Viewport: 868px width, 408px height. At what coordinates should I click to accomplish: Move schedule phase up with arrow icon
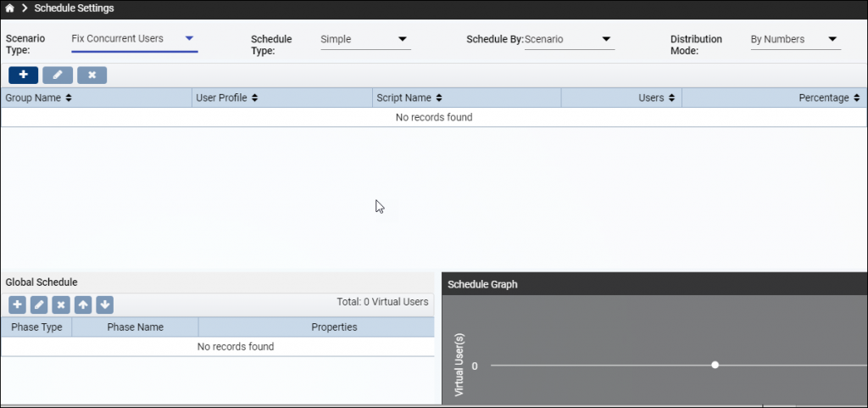(x=83, y=305)
